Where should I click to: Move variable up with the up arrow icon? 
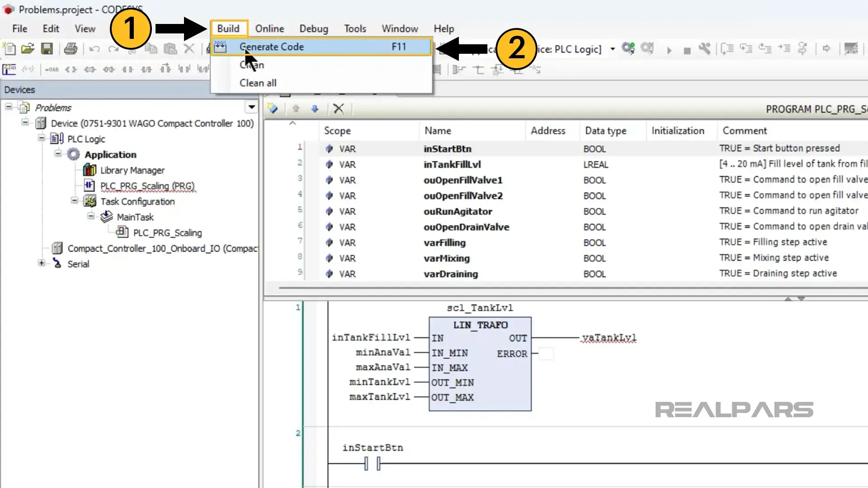(296, 109)
